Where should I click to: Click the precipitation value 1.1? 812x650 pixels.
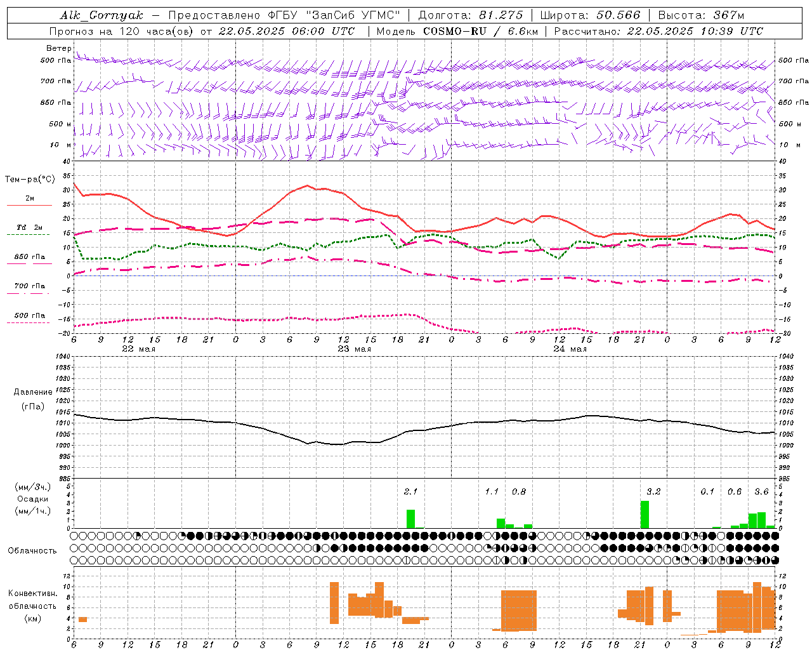coord(492,492)
